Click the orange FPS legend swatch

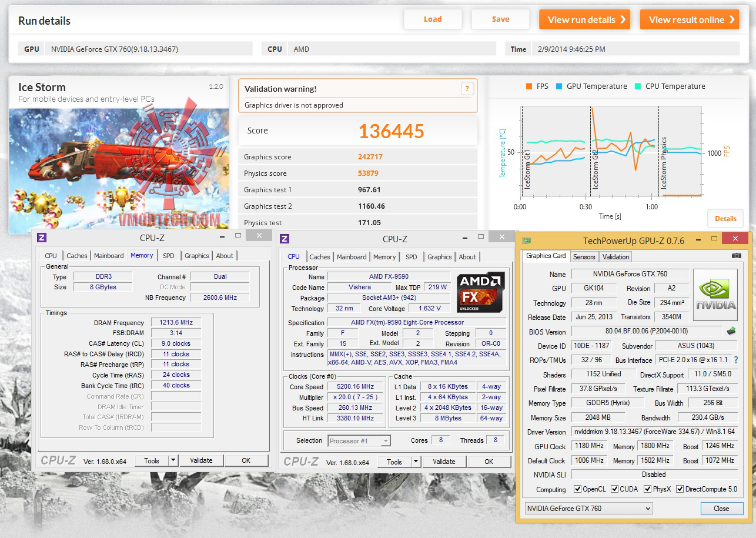(528, 86)
